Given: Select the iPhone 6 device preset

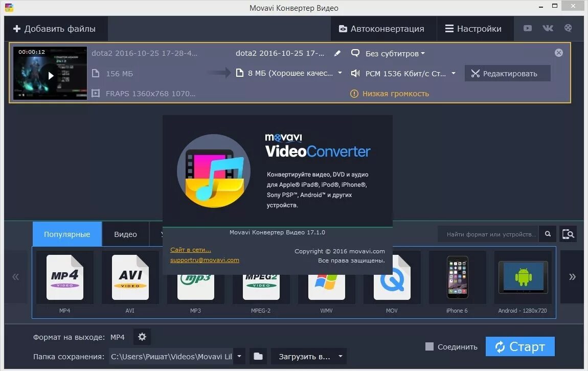Looking at the screenshot, I should click(x=457, y=277).
